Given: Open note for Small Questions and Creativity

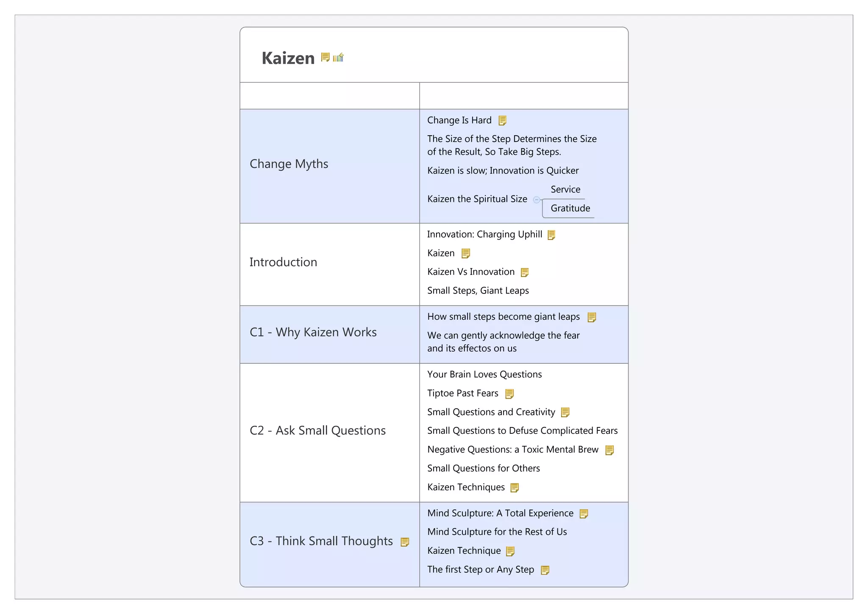Looking at the screenshot, I should tap(565, 412).
